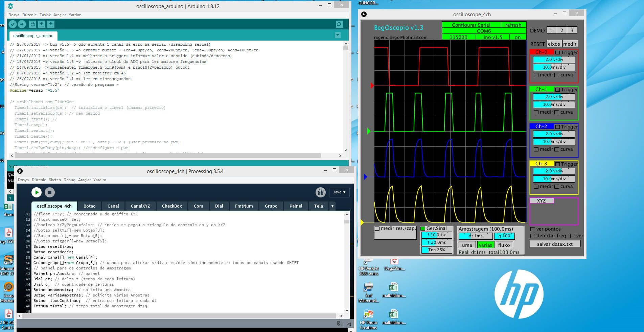644x332 pixels.
Task: Adjust the f 50.0 Hz signal slider
Action: [x=436, y=235]
